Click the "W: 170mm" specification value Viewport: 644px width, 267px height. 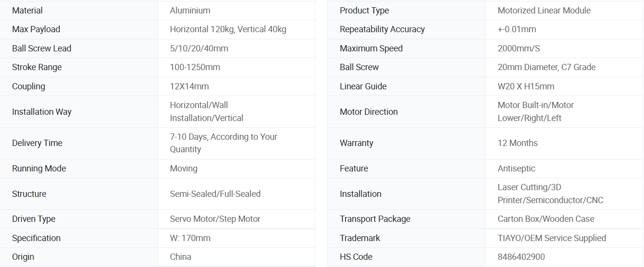pos(190,238)
